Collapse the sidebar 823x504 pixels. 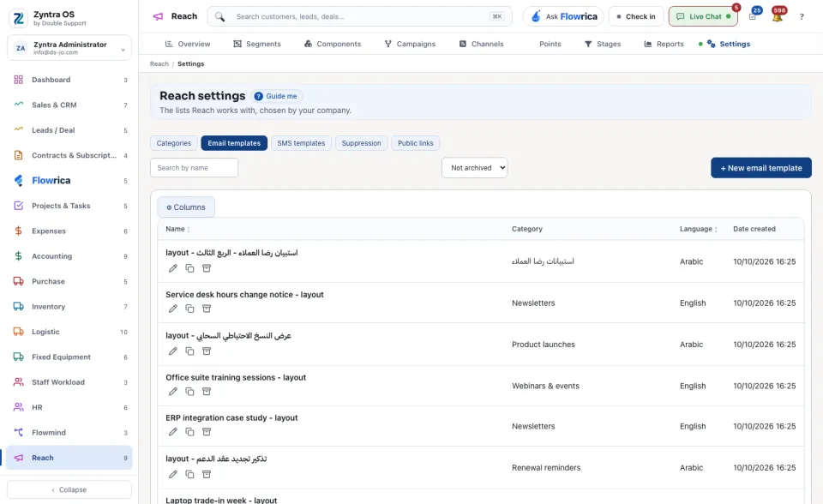coord(69,489)
